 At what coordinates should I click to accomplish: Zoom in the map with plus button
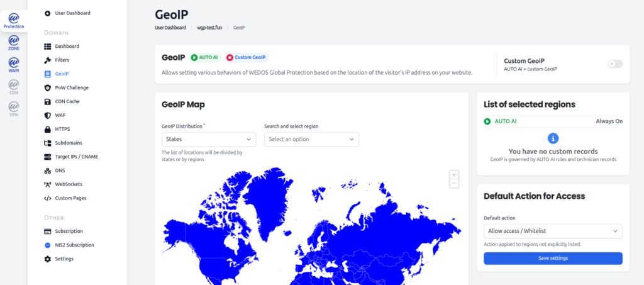(454, 174)
